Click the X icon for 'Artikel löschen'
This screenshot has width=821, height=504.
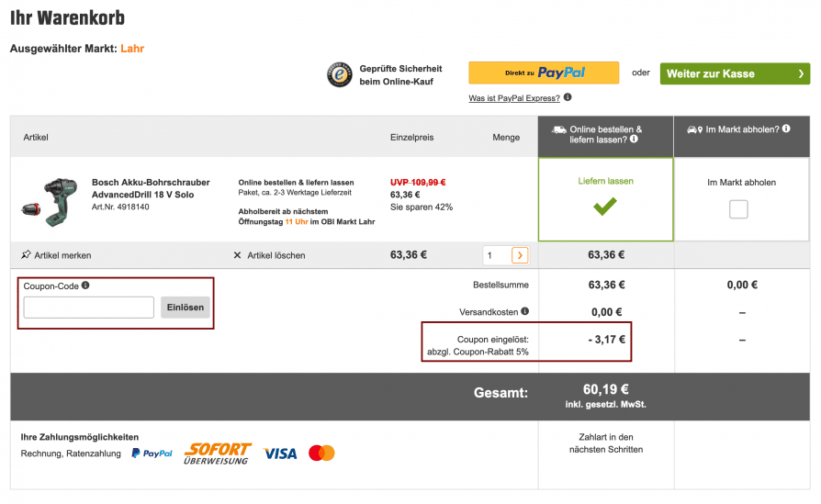[237, 255]
